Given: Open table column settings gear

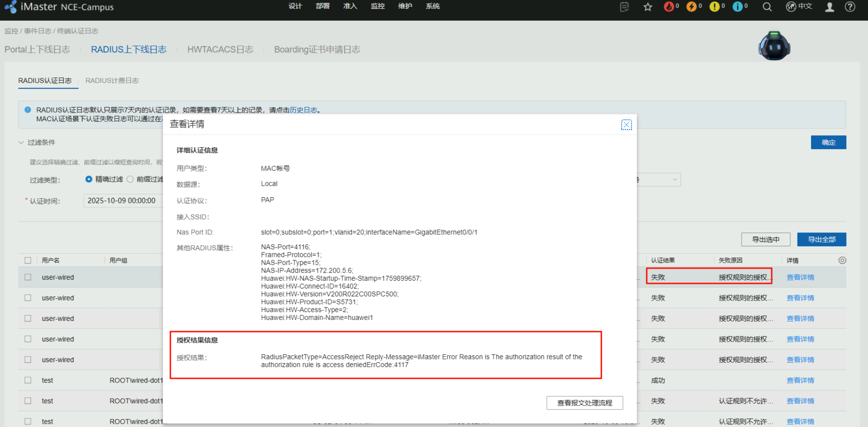Looking at the screenshot, I should [842, 260].
